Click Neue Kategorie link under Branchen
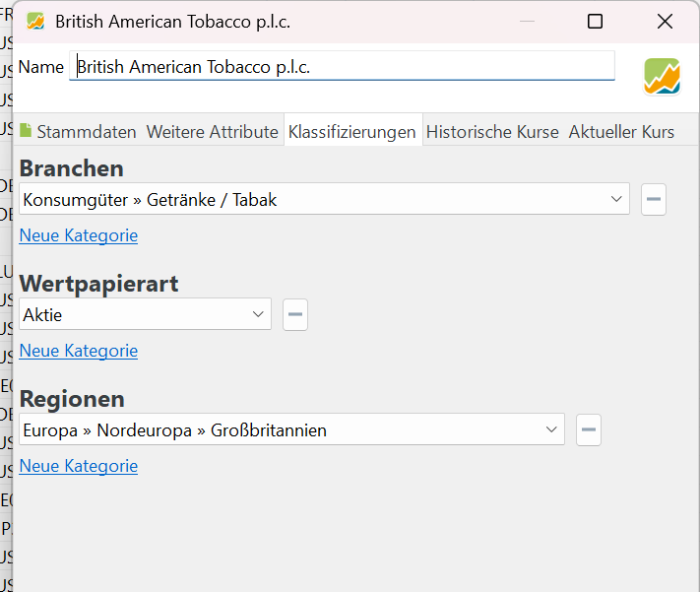The height and width of the screenshot is (592, 700). [x=79, y=235]
